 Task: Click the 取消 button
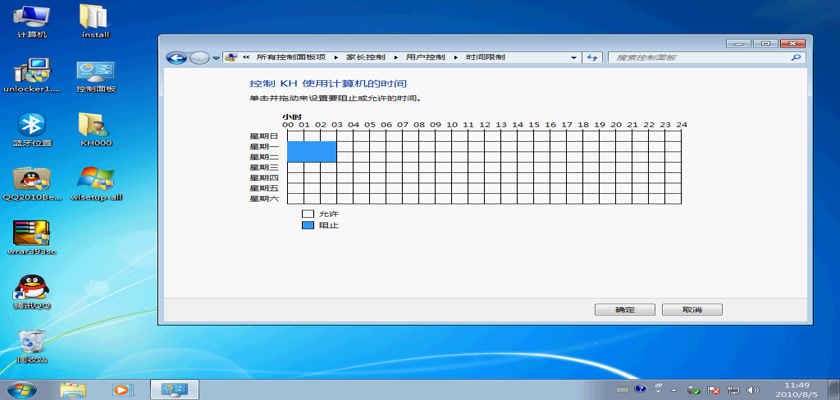(688, 310)
